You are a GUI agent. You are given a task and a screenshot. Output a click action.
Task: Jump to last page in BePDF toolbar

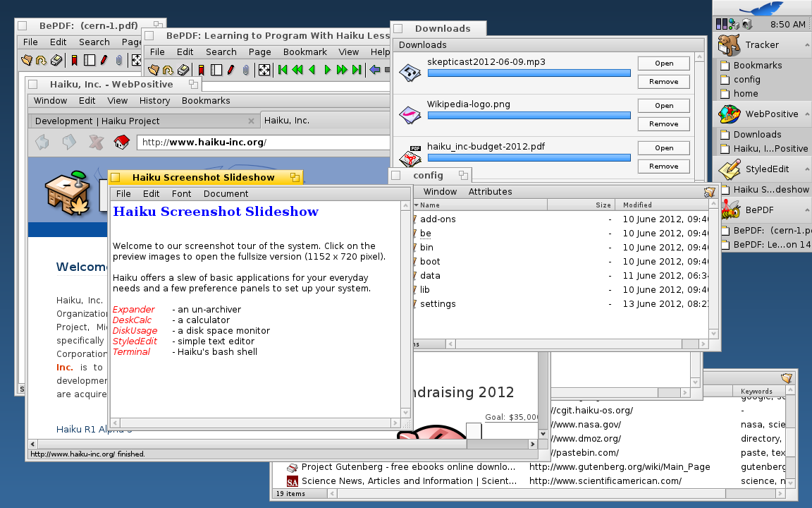[357, 70]
